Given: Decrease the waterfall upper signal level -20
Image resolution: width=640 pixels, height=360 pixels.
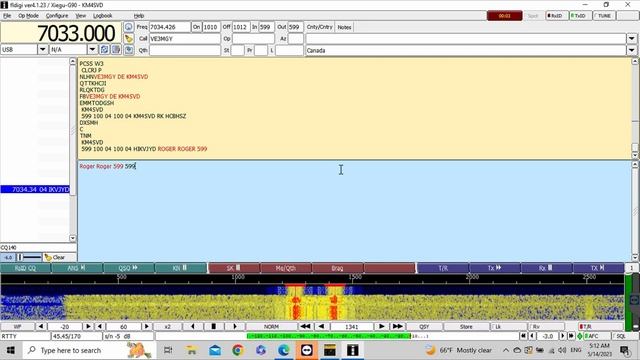Looking at the screenshot, I should tap(40, 327).
